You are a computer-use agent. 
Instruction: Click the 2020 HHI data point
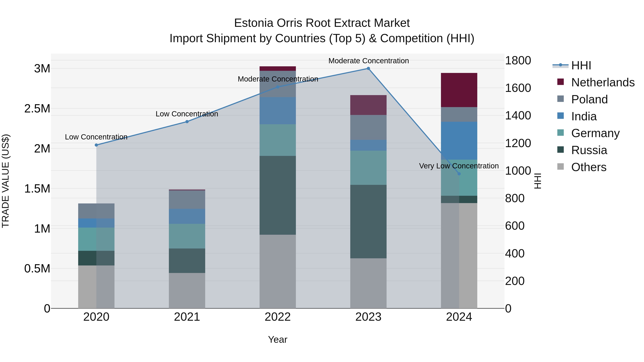96,145
